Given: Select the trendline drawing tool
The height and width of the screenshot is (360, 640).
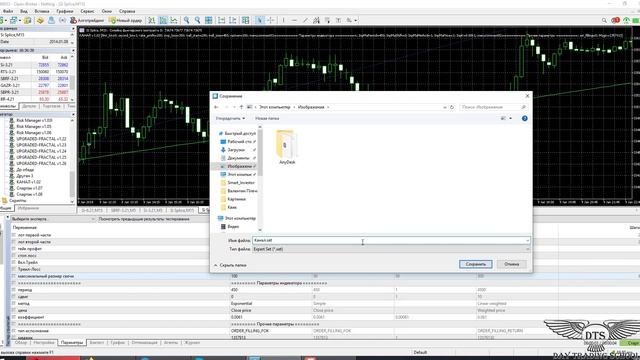Looking at the screenshot, I should click(x=305, y=20).
